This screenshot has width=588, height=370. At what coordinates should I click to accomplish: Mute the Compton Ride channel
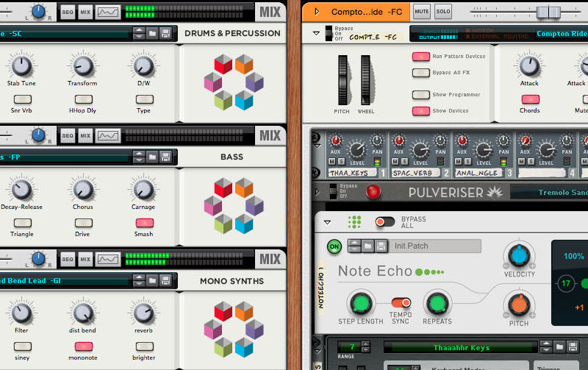[421, 12]
